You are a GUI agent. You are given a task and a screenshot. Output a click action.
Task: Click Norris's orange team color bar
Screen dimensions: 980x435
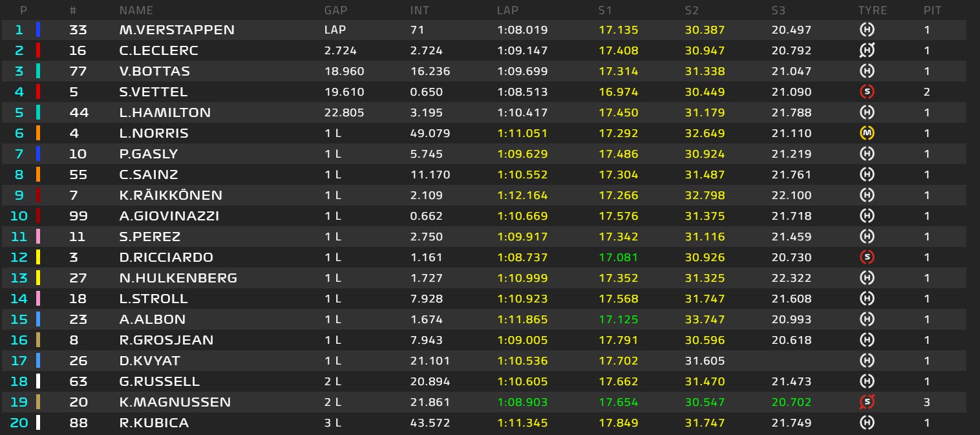coord(38,133)
